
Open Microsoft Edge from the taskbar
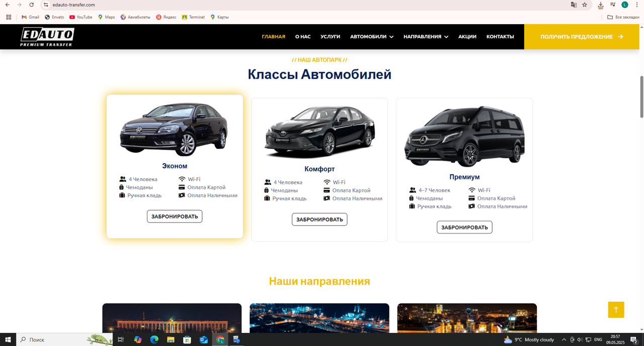[154, 340]
